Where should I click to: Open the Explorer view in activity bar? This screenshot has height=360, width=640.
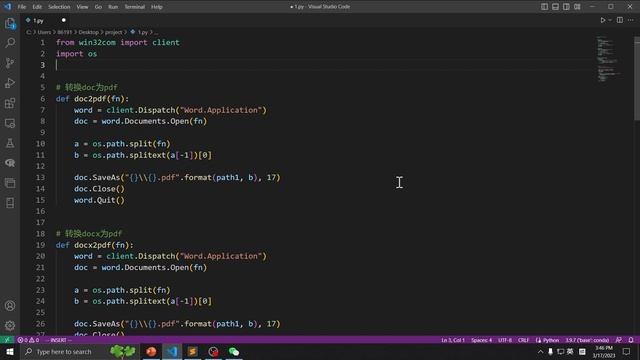tap(10, 23)
